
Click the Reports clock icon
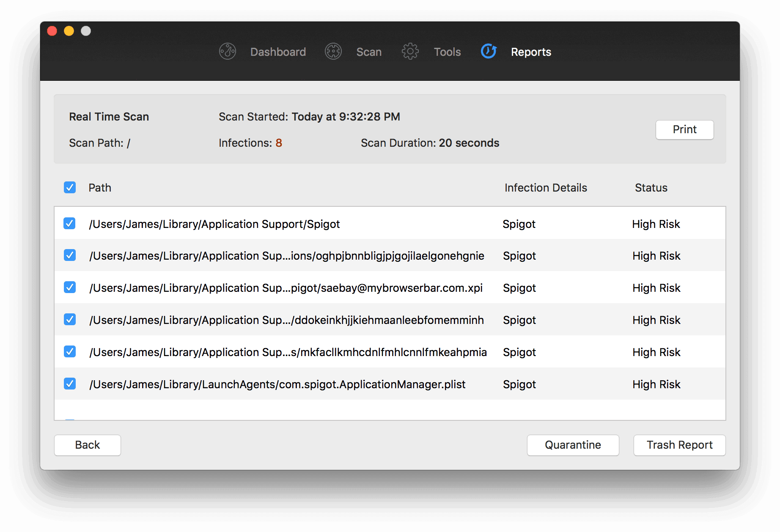[489, 52]
